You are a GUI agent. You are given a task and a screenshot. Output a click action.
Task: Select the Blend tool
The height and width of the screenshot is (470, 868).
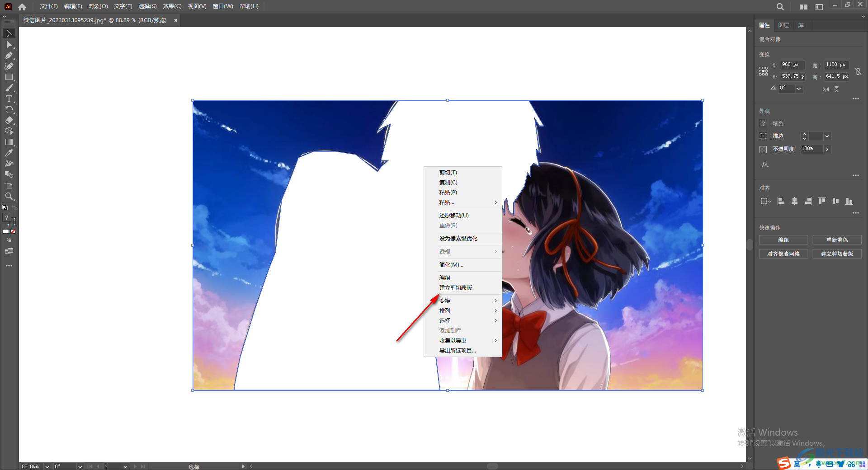coord(9,175)
